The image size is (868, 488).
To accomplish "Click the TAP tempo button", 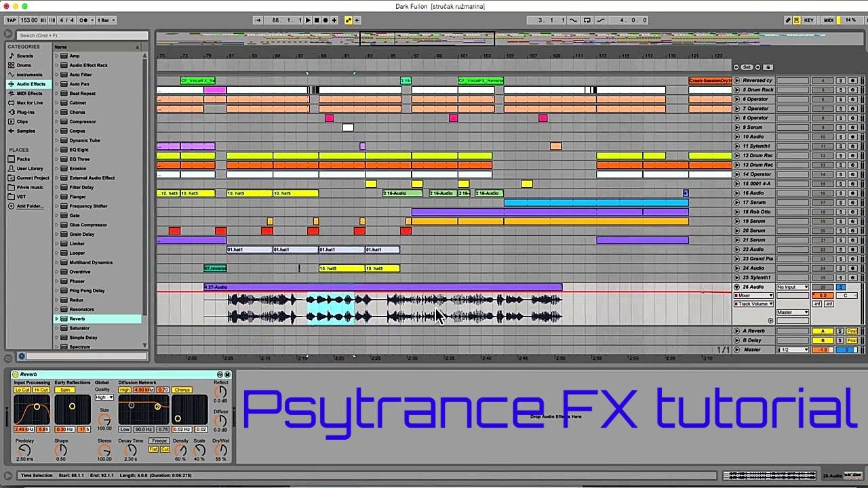I will click(11, 20).
